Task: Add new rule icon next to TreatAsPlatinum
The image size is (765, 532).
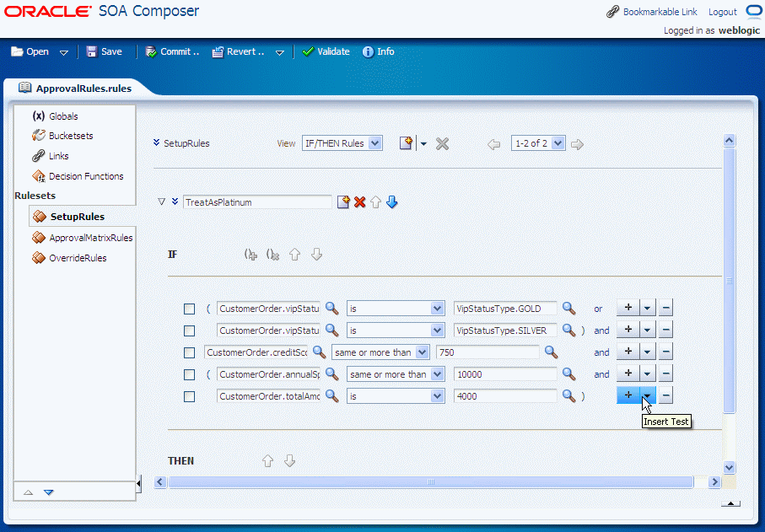Action: (343, 202)
